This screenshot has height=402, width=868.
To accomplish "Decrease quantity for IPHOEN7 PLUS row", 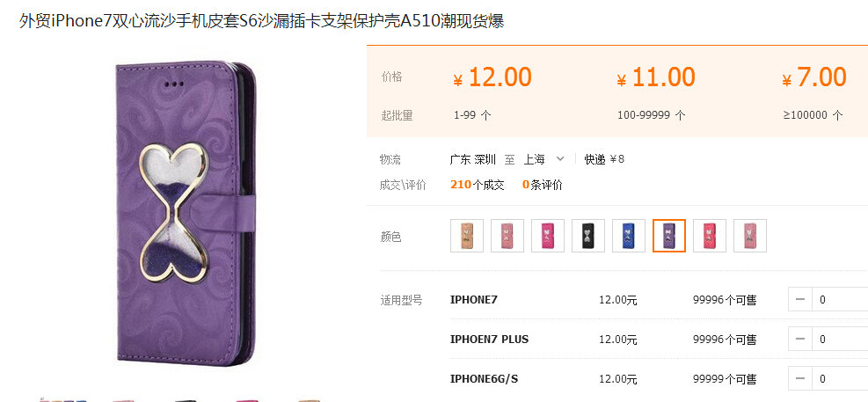I will 800,339.
